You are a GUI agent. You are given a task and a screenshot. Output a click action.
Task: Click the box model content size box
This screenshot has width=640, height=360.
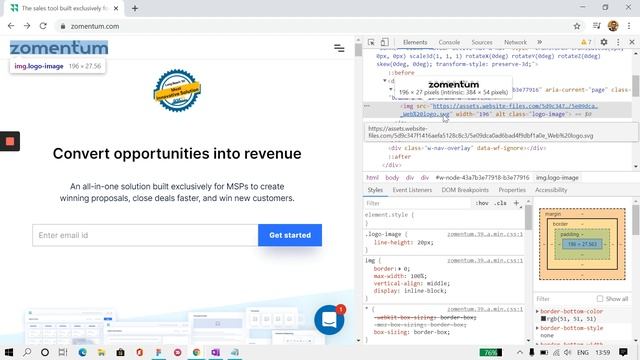coord(582,244)
